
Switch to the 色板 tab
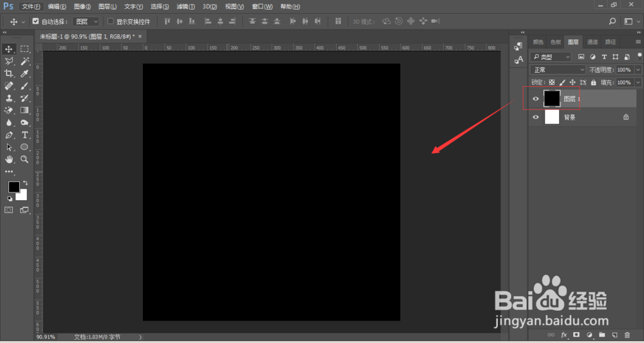(x=556, y=42)
